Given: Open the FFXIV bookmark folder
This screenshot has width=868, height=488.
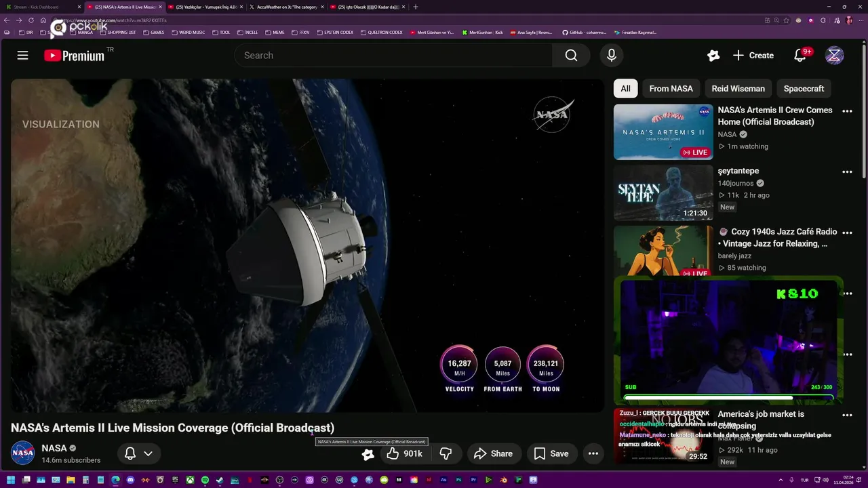Looking at the screenshot, I should [x=300, y=33].
